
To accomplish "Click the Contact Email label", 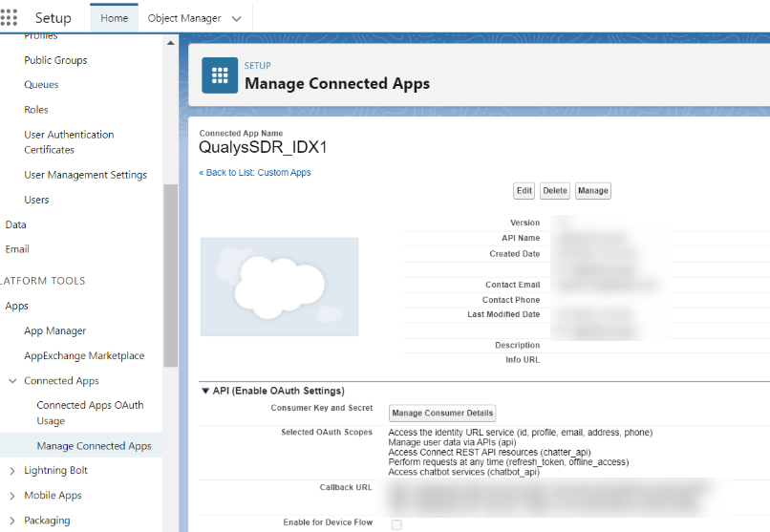I will coord(513,285).
